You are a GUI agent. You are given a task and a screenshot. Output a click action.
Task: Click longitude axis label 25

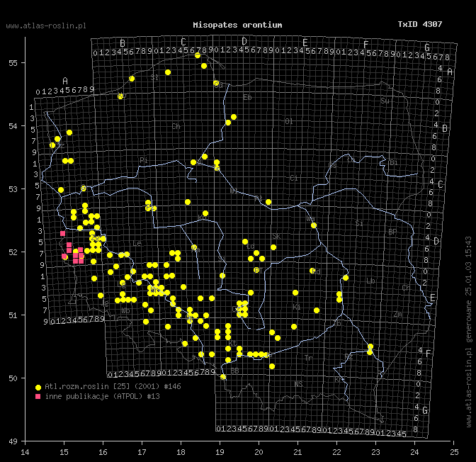pyautogui.click(x=454, y=452)
